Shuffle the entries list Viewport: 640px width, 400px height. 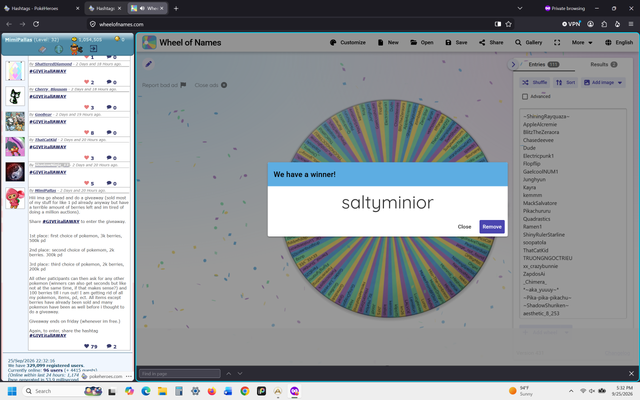(x=535, y=82)
